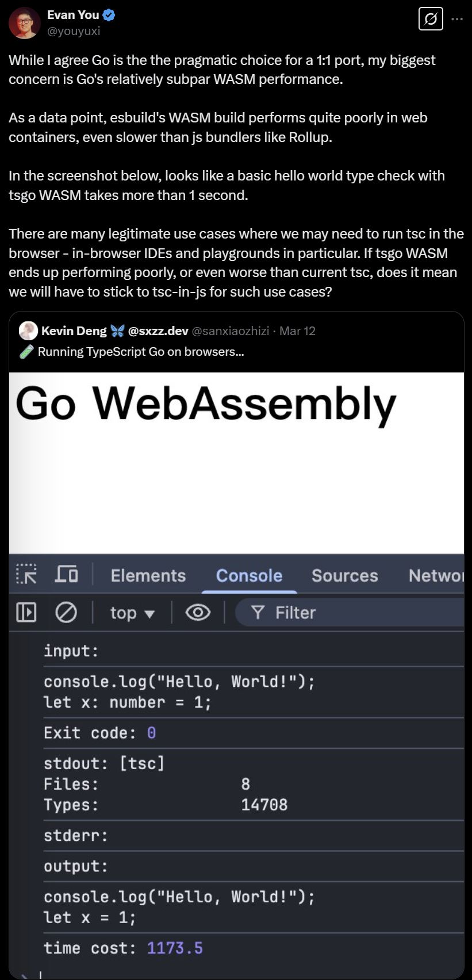Select the inspect element picker icon
This screenshot has height=980, width=472.
[x=26, y=575]
